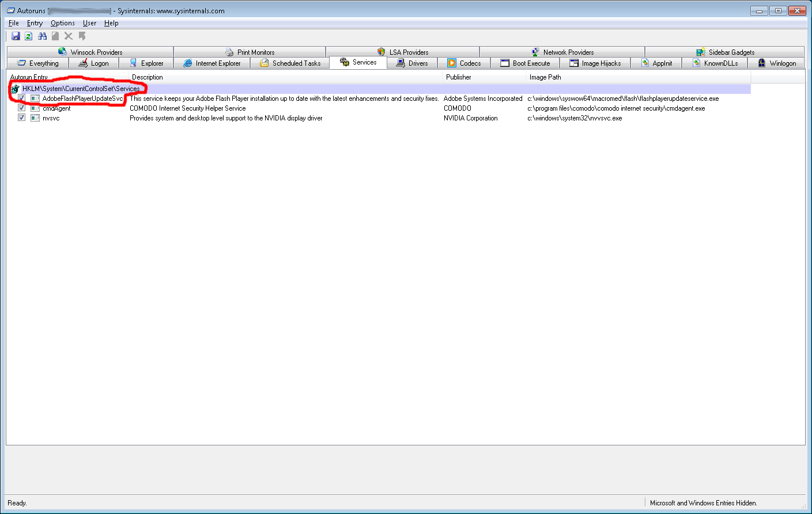Click the Save toolbar icon
Viewport: 812px width, 514px height.
tap(16, 36)
